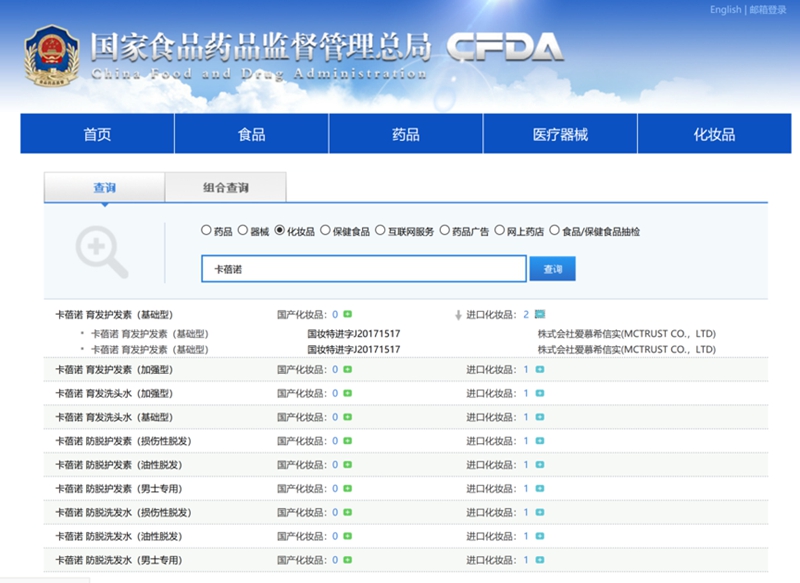Screen dimensions: 800x583
Task: Open 化妆品 in the blue navigation bar
Action: pyautogui.click(x=714, y=134)
